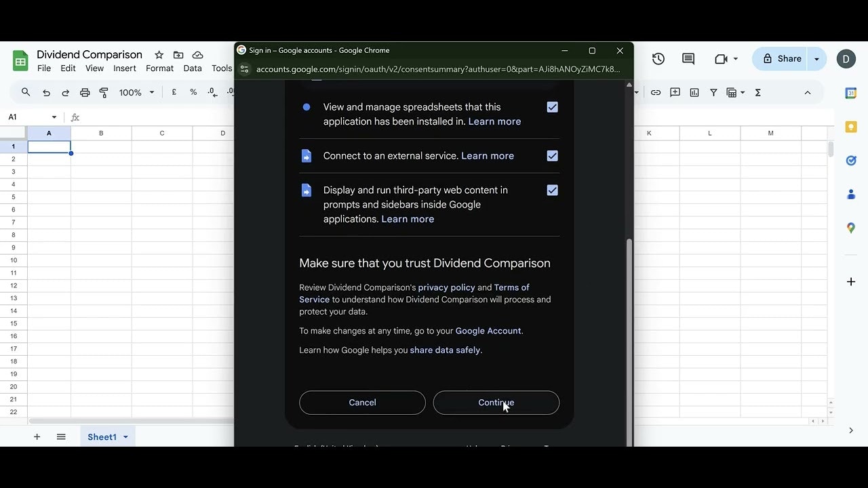868x488 pixels.
Task: Show all sheets list icon
Action: click(x=61, y=437)
